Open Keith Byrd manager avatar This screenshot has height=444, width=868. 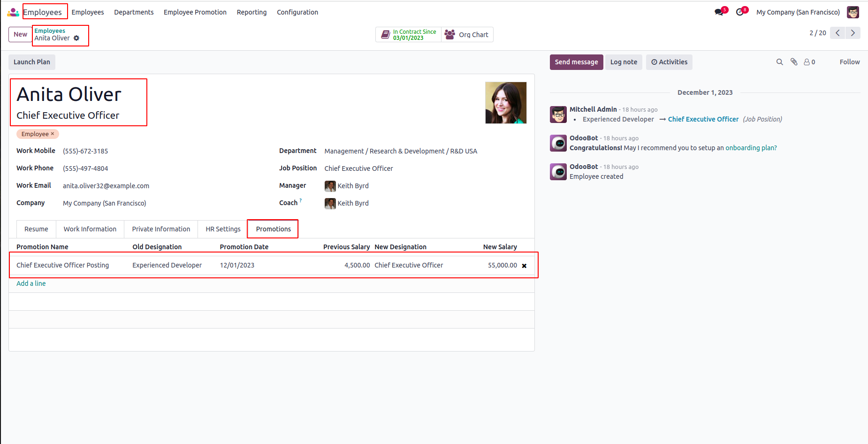[330, 186]
